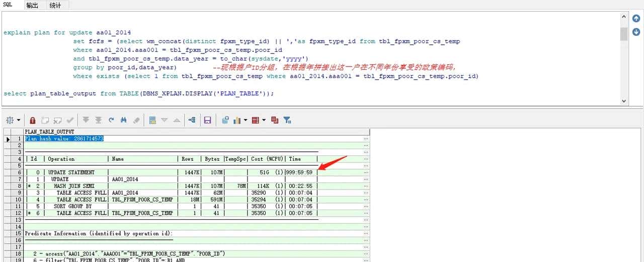Image resolution: width=644 pixels, height=262 pixels.
Task: Select the 'Plan hash value: 2861714573' cell
Action: pos(64,138)
